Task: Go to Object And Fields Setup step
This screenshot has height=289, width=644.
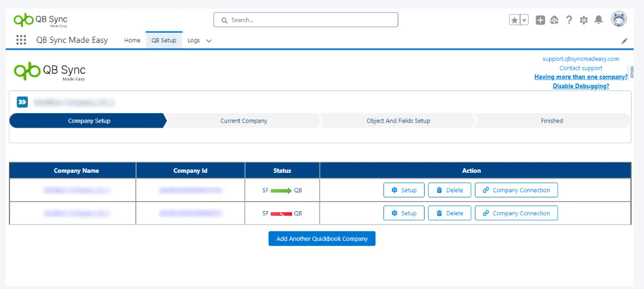Action: (x=398, y=121)
